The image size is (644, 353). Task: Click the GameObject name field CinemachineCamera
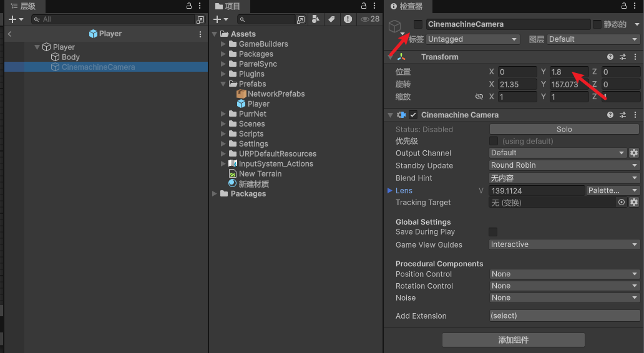[508, 24]
